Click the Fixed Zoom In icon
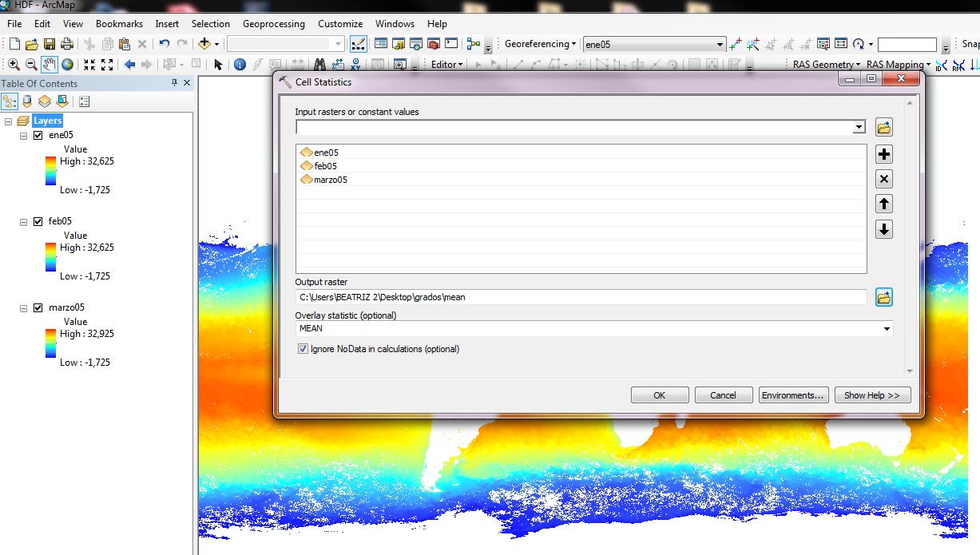The image size is (980, 555). click(89, 65)
